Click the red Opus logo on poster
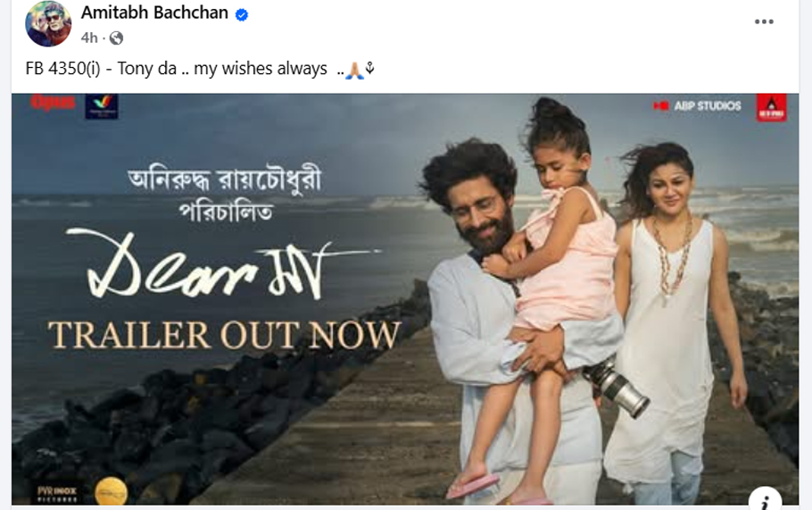Image resolution: width=812 pixels, height=510 pixels. [54, 103]
